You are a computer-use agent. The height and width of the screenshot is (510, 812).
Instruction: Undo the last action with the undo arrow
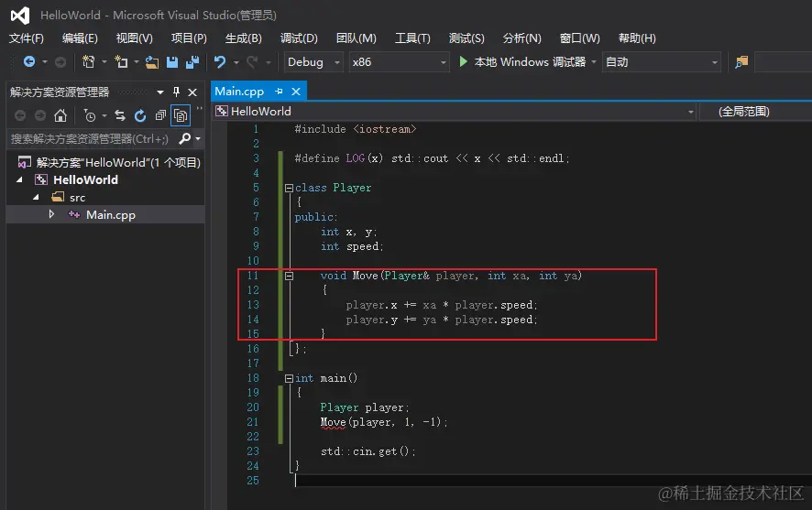(x=220, y=62)
